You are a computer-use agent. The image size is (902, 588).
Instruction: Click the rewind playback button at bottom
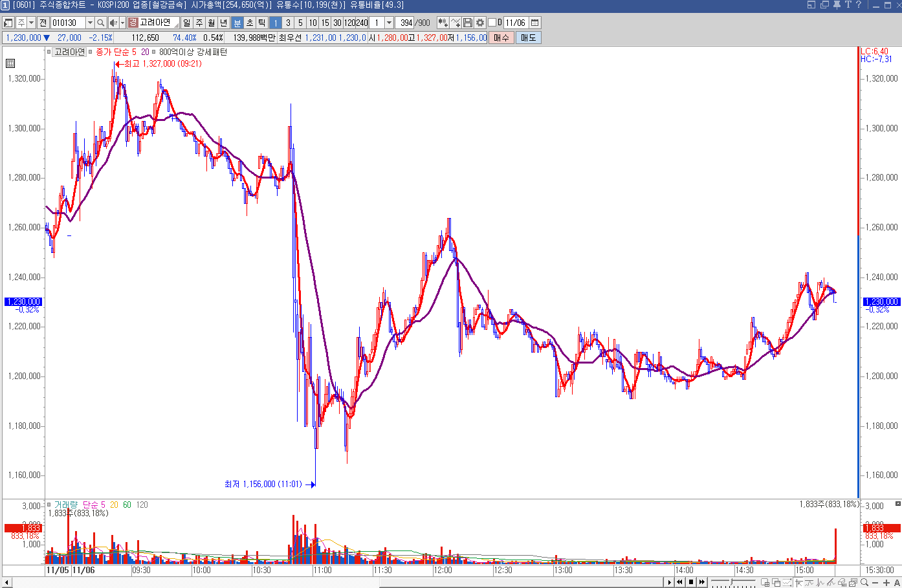pyautogui.click(x=679, y=582)
